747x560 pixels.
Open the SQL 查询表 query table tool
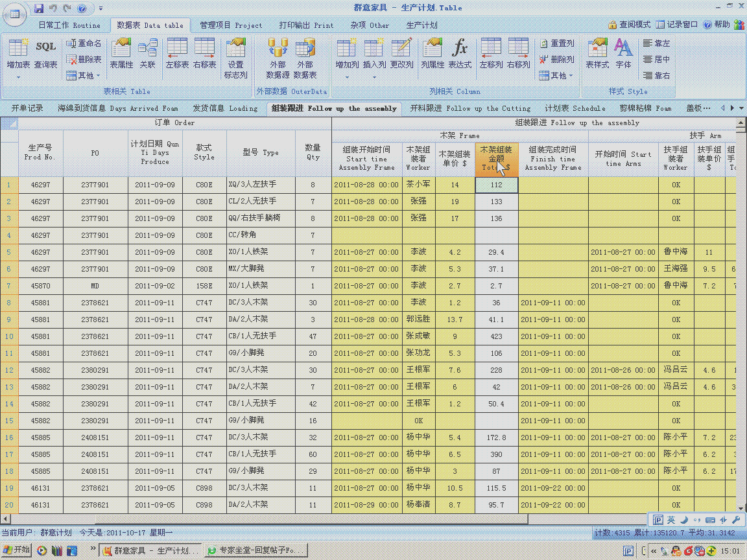[46, 53]
